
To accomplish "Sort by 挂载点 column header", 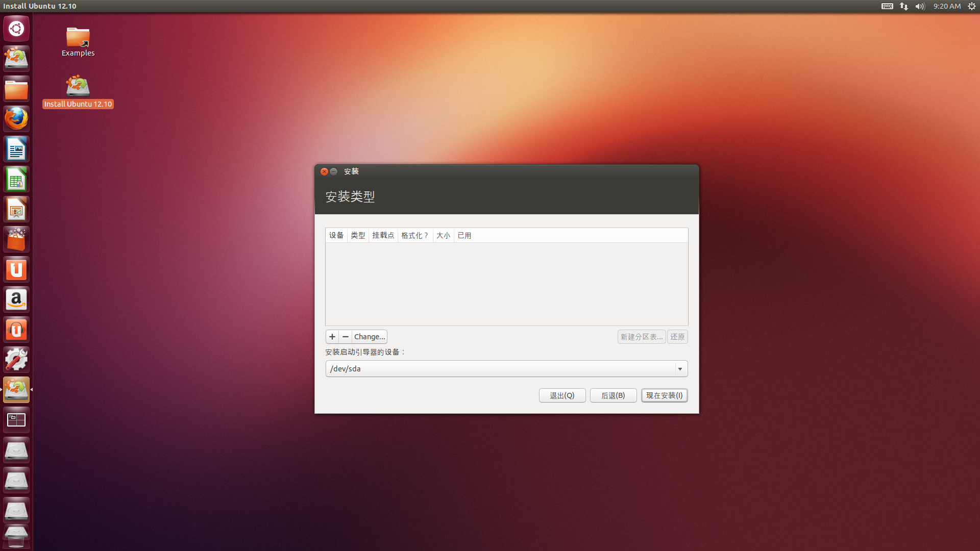I will click(383, 235).
